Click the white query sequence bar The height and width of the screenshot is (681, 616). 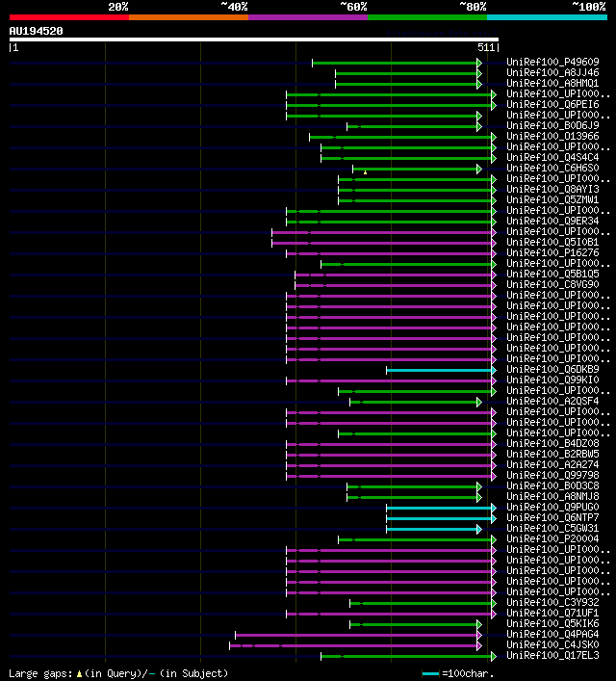pos(254,39)
